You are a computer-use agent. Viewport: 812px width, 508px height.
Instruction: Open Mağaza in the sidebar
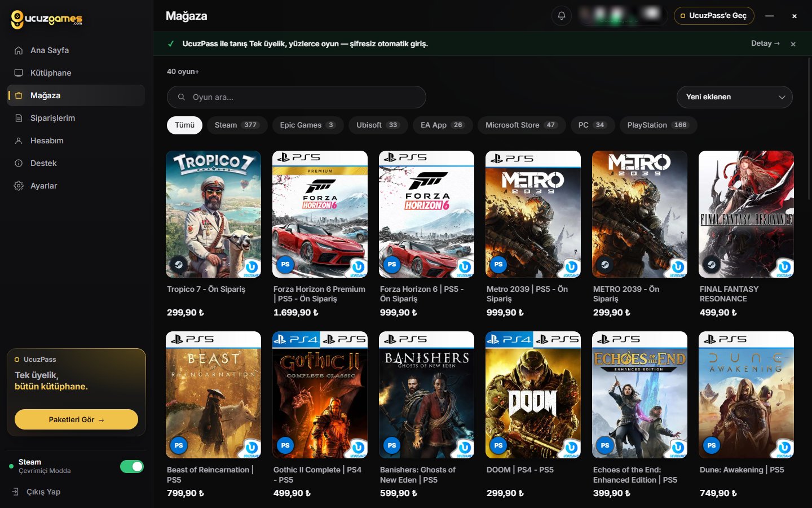click(76, 95)
